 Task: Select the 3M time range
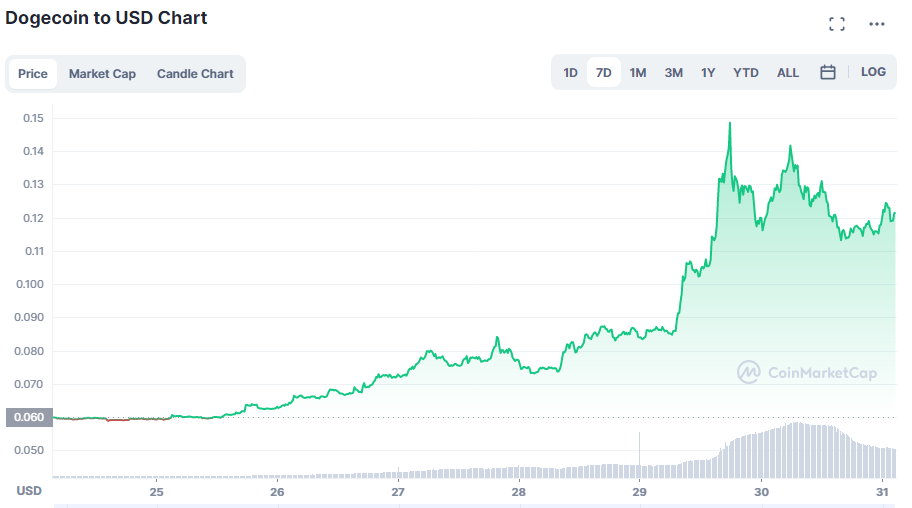point(674,72)
